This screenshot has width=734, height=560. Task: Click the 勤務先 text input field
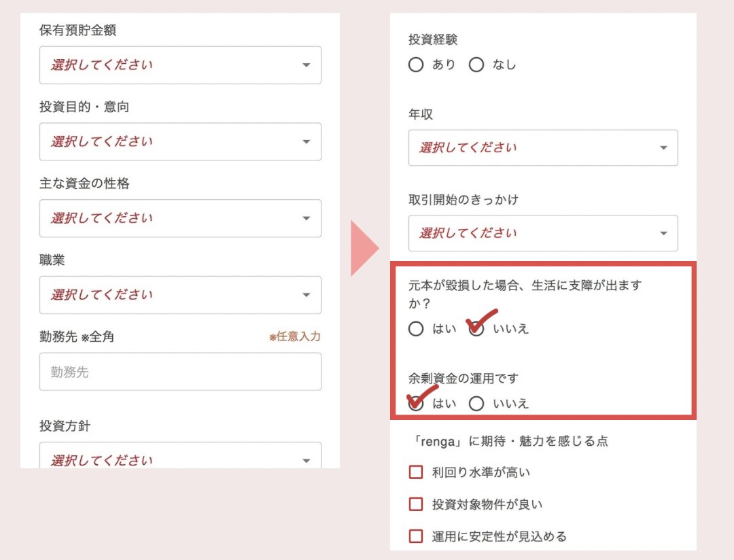pyautogui.click(x=179, y=372)
